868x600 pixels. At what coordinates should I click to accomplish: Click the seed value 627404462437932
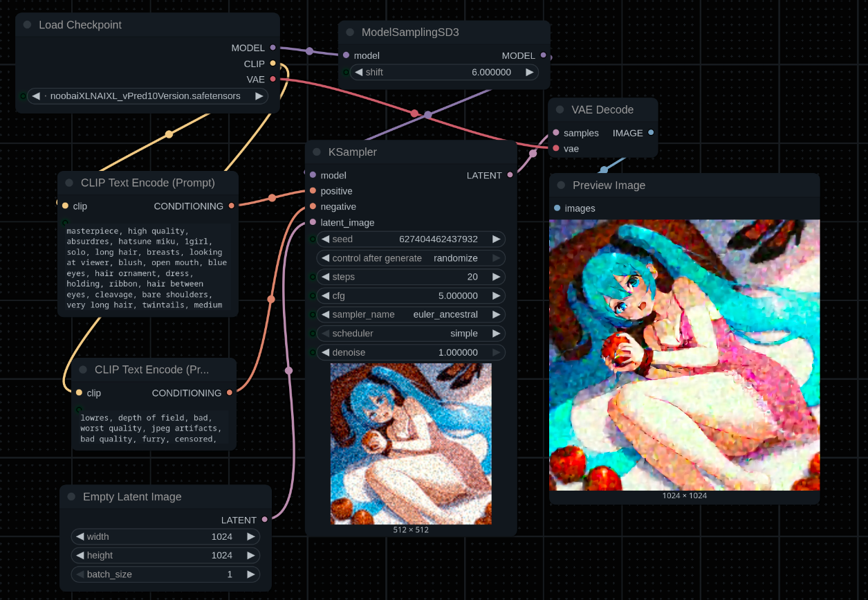pos(438,239)
